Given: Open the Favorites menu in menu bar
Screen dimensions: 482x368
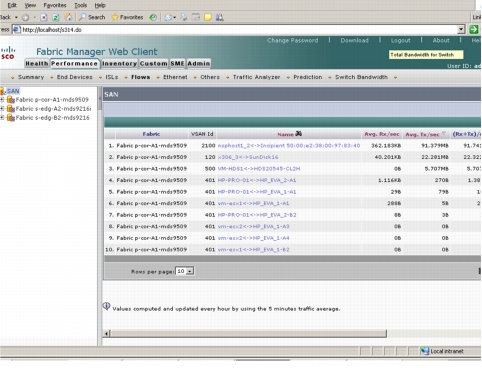Looking at the screenshot, I should tap(55, 5).
